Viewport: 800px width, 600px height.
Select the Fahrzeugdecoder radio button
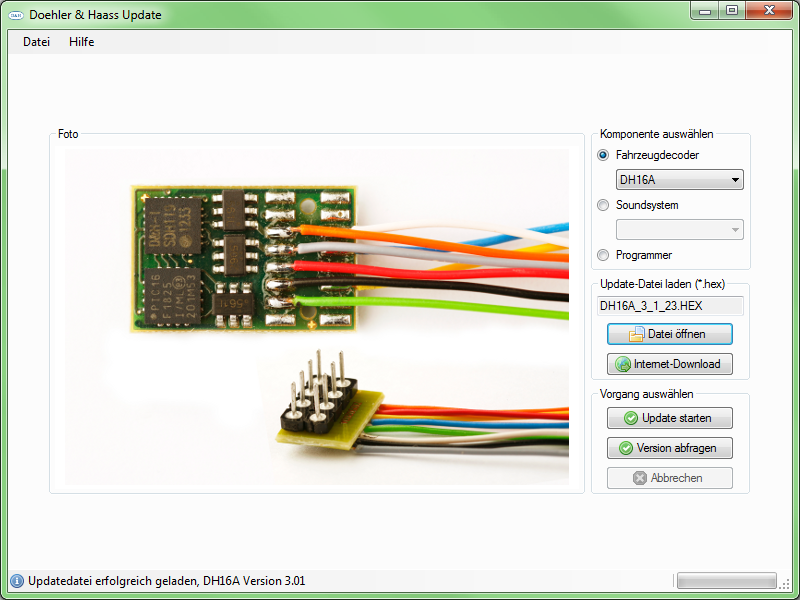pyautogui.click(x=603, y=155)
